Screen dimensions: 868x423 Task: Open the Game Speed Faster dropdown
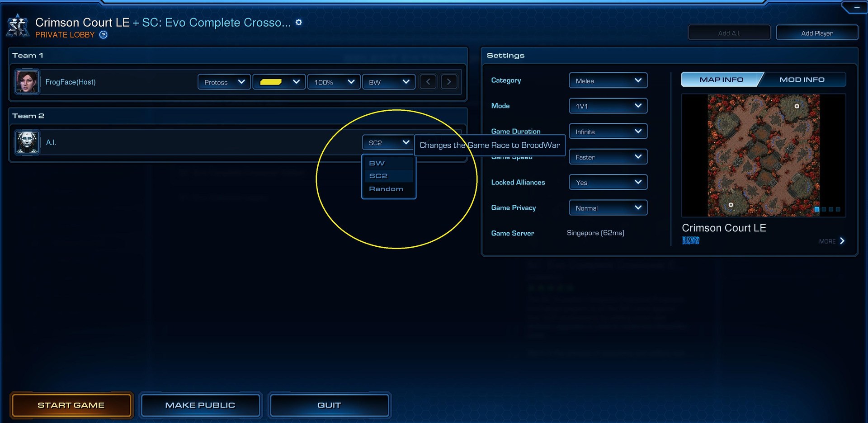click(x=608, y=157)
